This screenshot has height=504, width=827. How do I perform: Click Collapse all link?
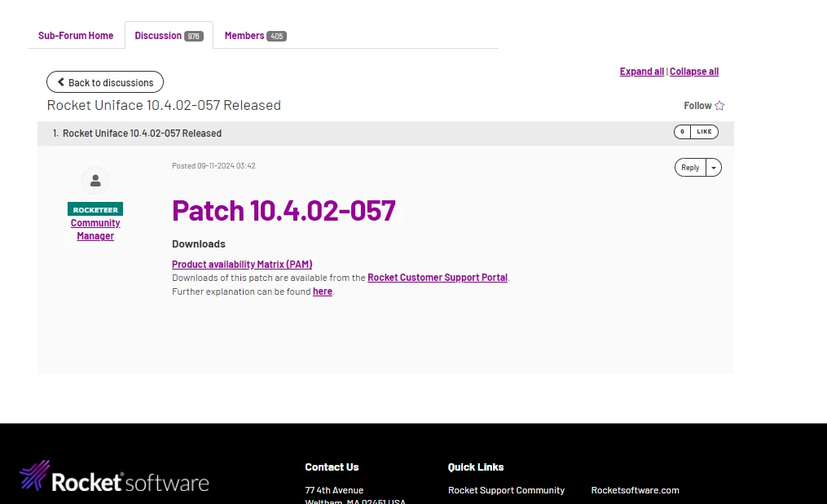pyautogui.click(x=694, y=71)
